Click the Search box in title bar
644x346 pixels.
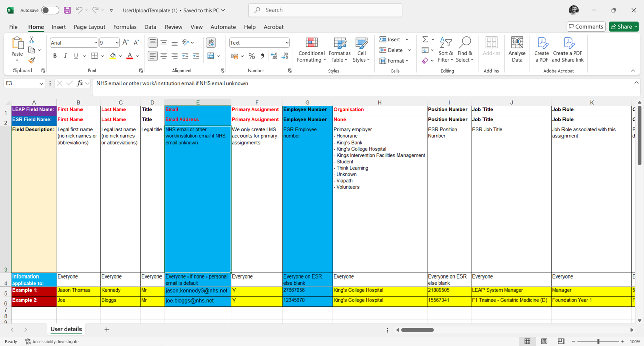(x=325, y=10)
